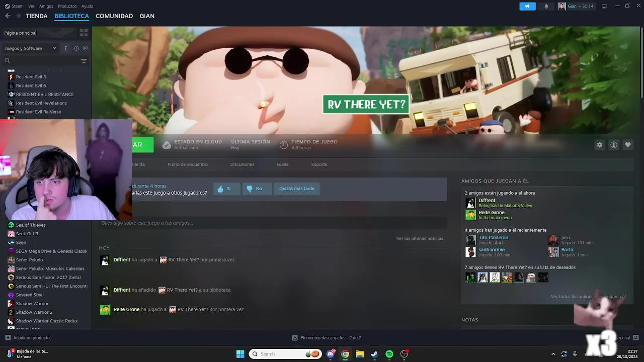This screenshot has width=644, height=362.
Task: Go back with the left arrow
Action: 8,16
